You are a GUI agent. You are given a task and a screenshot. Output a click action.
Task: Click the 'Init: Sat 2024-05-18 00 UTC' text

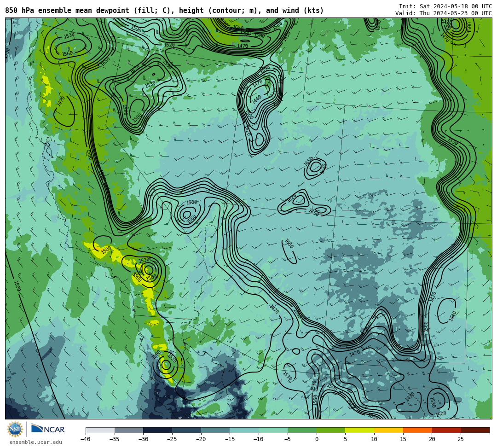445,6
